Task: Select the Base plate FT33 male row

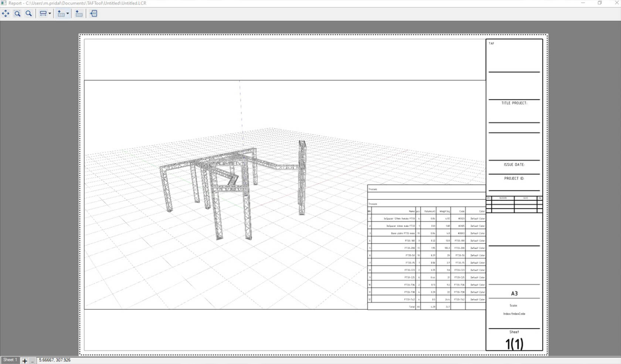Action: [427, 233]
